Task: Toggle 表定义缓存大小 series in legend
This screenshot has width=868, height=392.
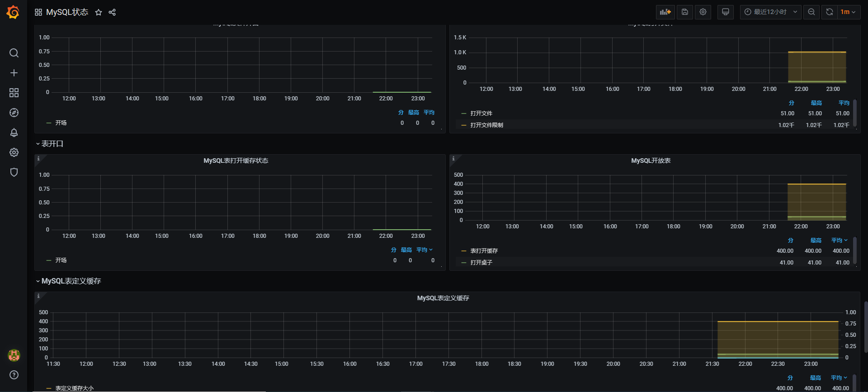Action: coord(74,388)
